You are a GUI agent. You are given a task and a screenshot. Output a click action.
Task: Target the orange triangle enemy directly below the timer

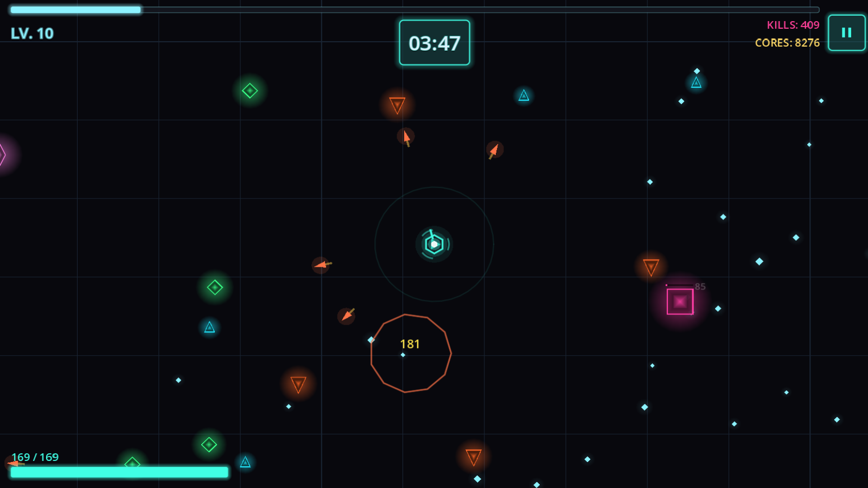(x=397, y=105)
